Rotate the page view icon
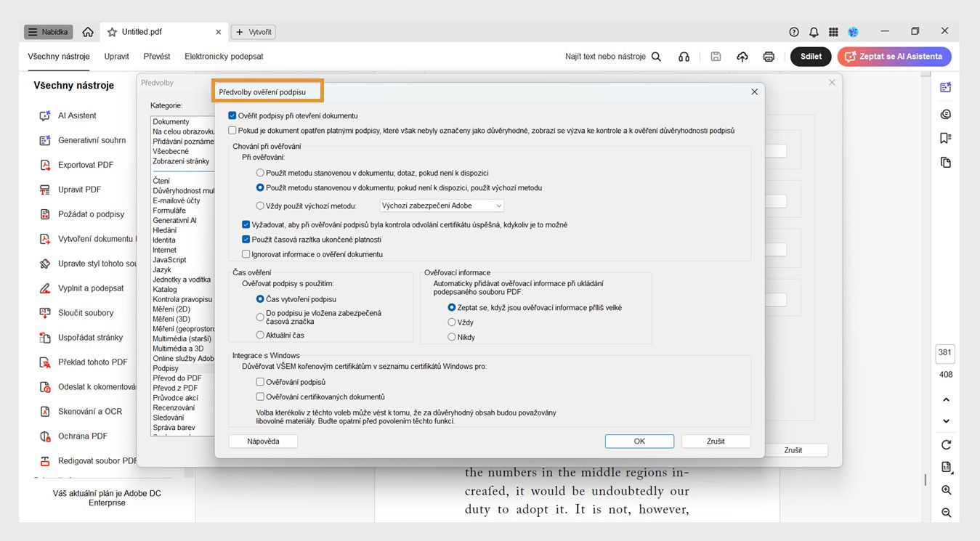Viewport: 980px width, 541px height. coord(946,445)
